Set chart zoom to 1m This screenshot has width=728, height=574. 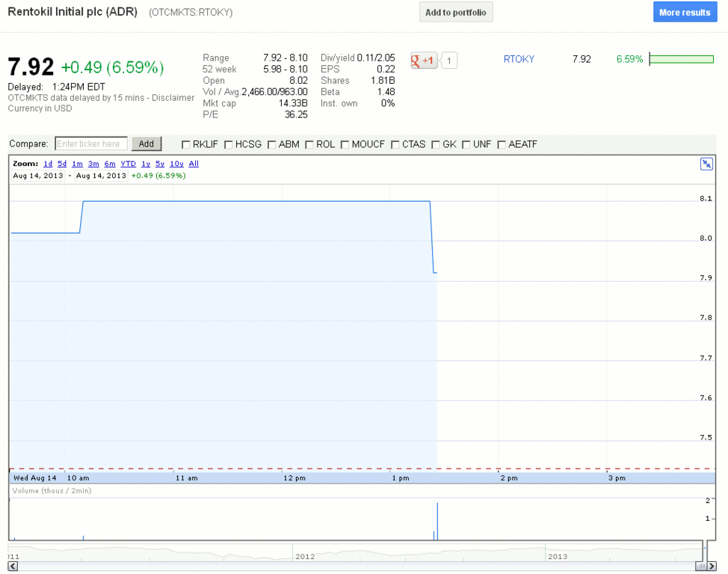[x=77, y=164]
